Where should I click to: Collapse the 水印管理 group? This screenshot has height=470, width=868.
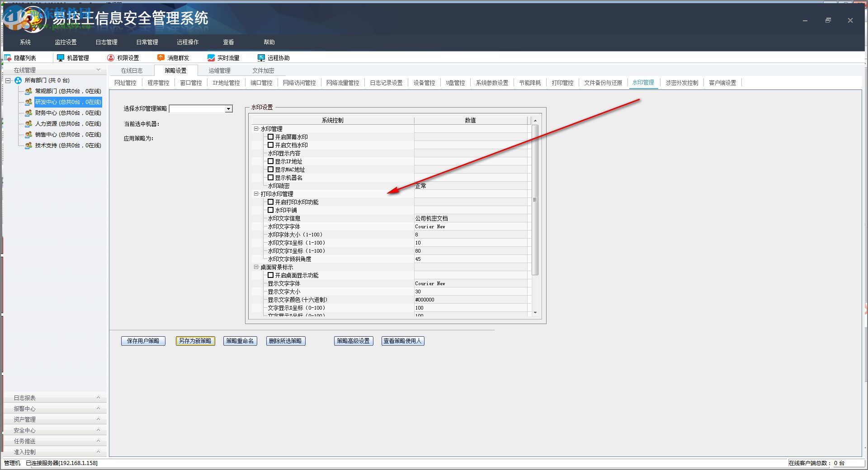256,129
